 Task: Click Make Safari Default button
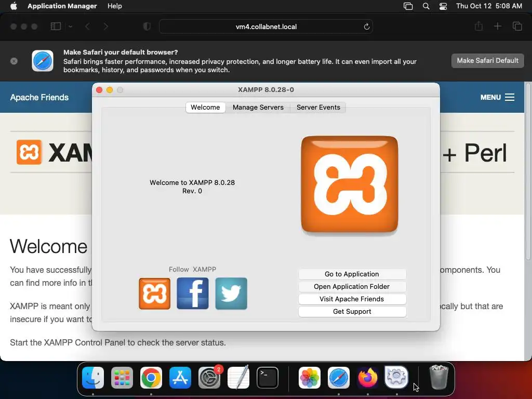click(487, 61)
